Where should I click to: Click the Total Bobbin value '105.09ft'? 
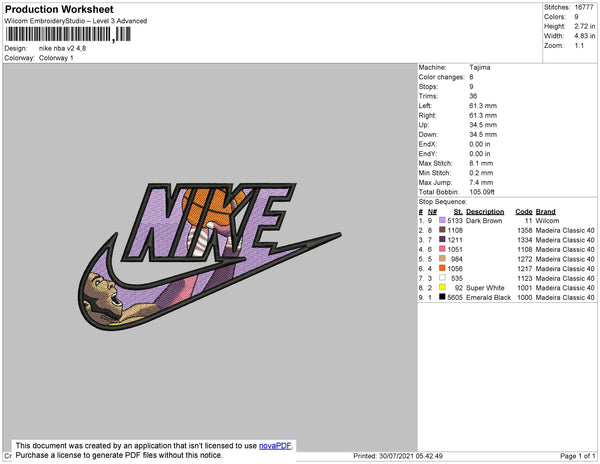[x=482, y=192]
